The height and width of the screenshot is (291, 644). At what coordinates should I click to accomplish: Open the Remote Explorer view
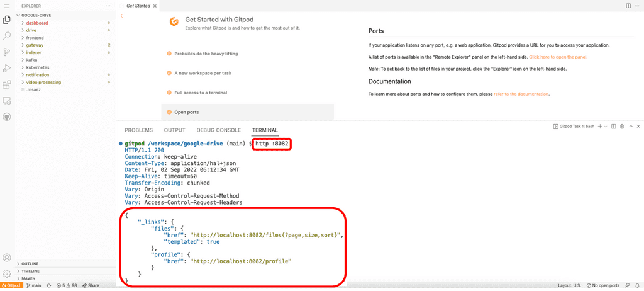(7, 100)
